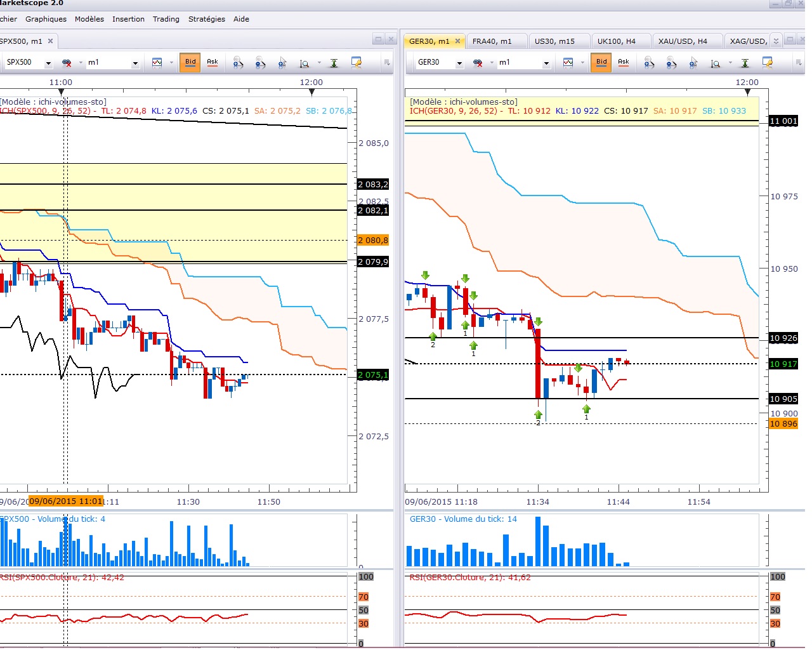Open the SPX500 instrument dropdown
The width and height of the screenshot is (812, 650).
tap(48, 63)
